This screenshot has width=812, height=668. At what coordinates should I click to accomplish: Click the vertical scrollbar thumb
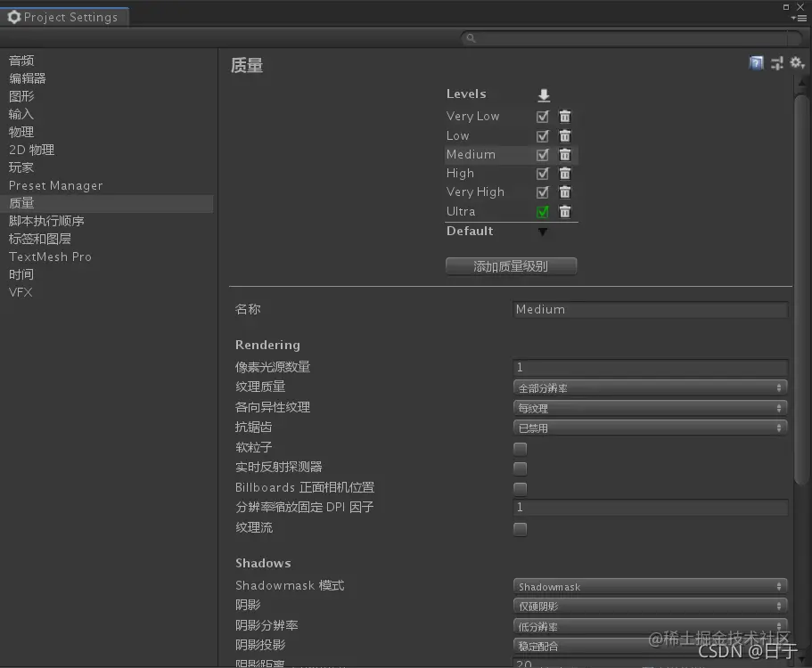tap(801, 289)
